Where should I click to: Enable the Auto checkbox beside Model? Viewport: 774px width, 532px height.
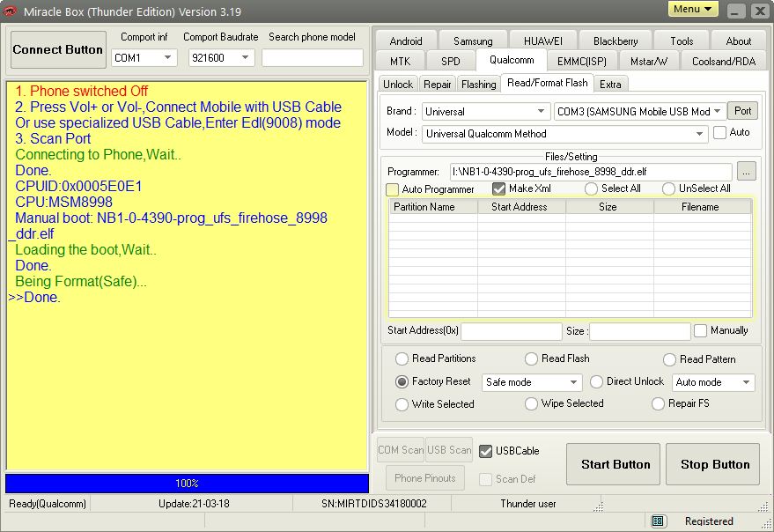coord(719,132)
